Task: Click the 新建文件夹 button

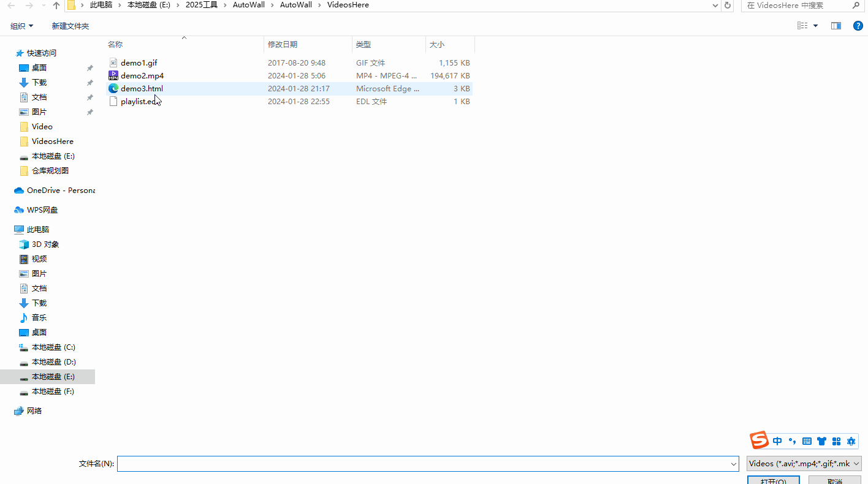Action: (x=70, y=26)
